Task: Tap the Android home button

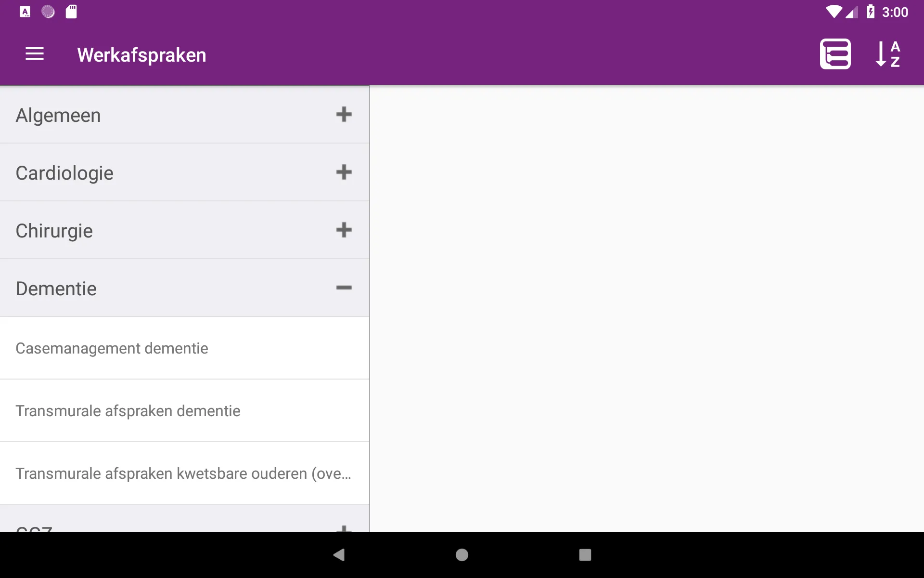Action: [462, 555]
